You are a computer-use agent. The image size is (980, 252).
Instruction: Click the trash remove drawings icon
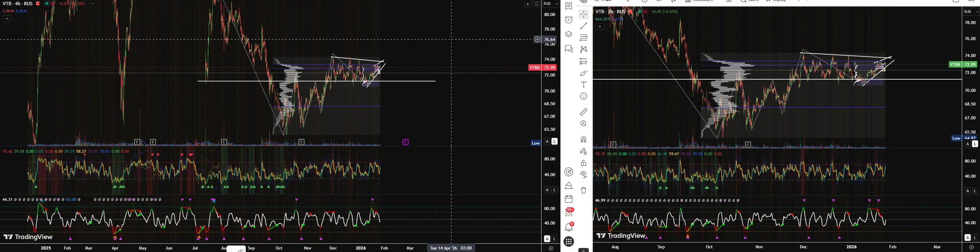click(x=583, y=190)
